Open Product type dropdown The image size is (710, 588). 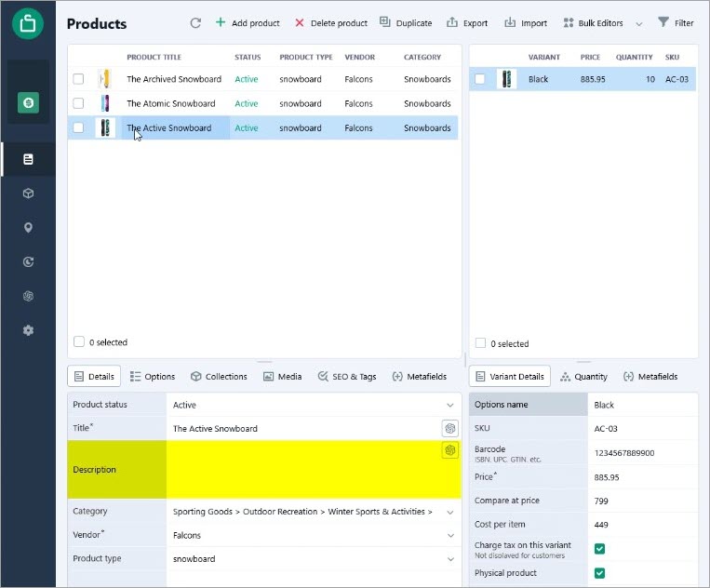(450, 559)
